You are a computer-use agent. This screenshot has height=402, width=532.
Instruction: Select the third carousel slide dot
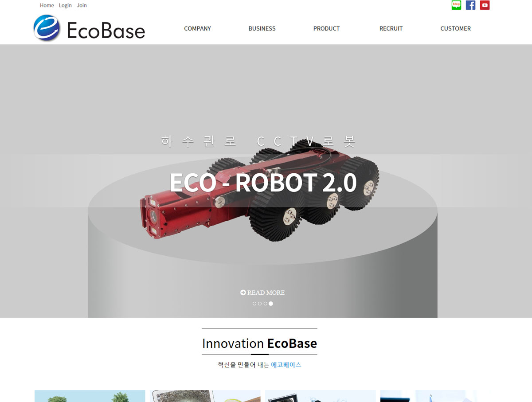click(265, 304)
